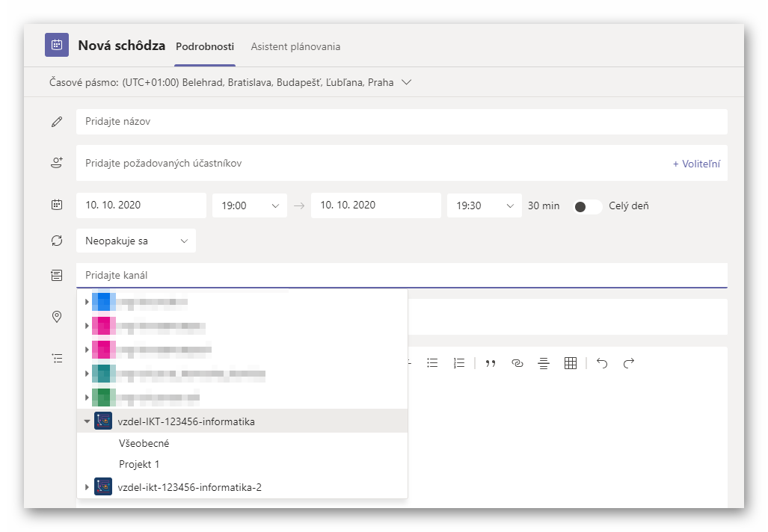Open the end time 19:30 dropdown
This screenshot has height=532, width=768.
[484, 205]
